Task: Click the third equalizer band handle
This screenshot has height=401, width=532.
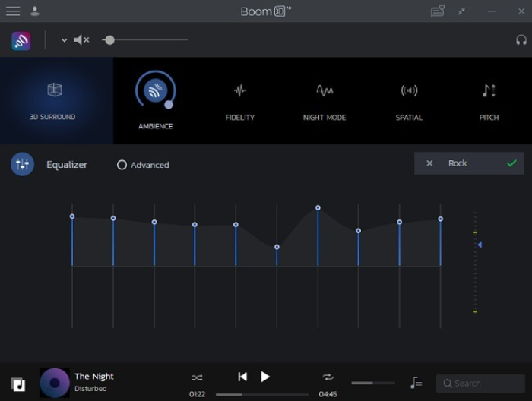Action: pyautogui.click(x=154, y=222)
